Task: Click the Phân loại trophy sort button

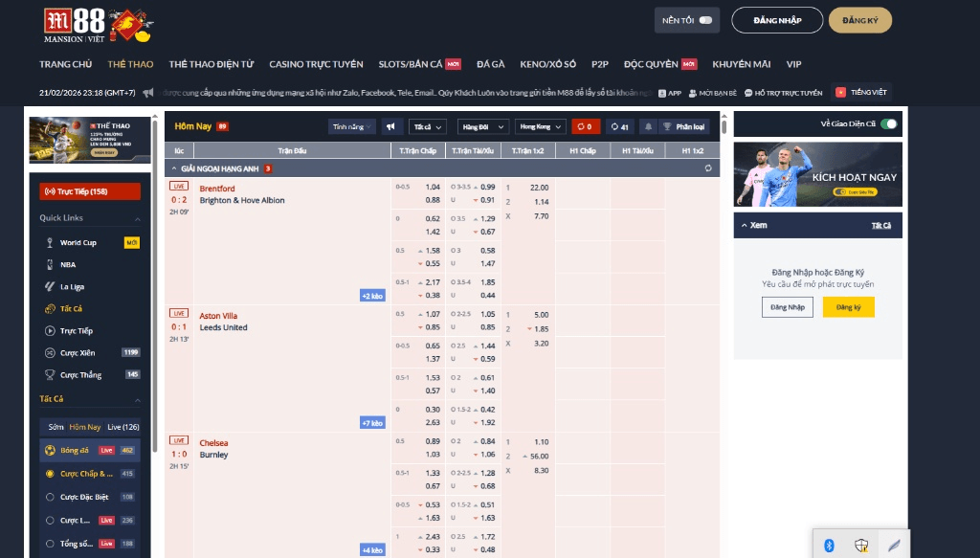Action: coord(685,127)
